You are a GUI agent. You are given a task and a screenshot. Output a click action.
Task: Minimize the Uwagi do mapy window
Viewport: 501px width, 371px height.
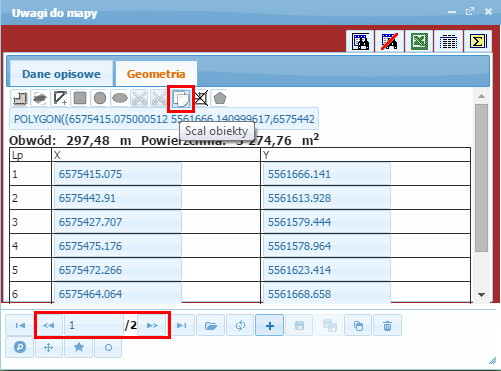point(452,12)
